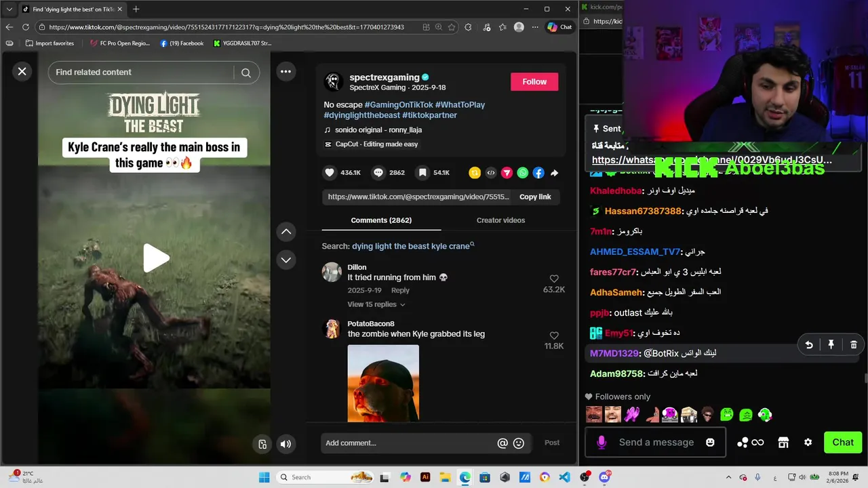Follow spectrexgaming
868x488 pixels.
534,81
